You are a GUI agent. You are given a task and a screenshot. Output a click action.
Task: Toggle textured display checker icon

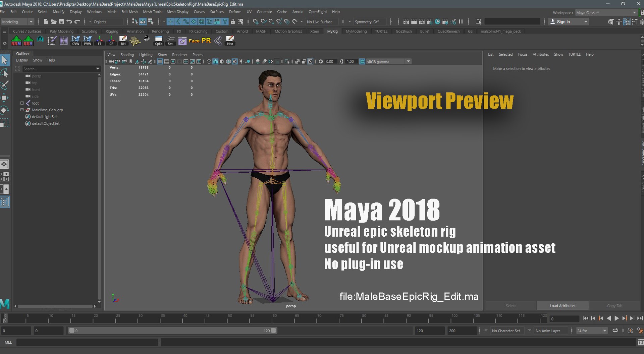pyautogui.click(x=235, y=62)
